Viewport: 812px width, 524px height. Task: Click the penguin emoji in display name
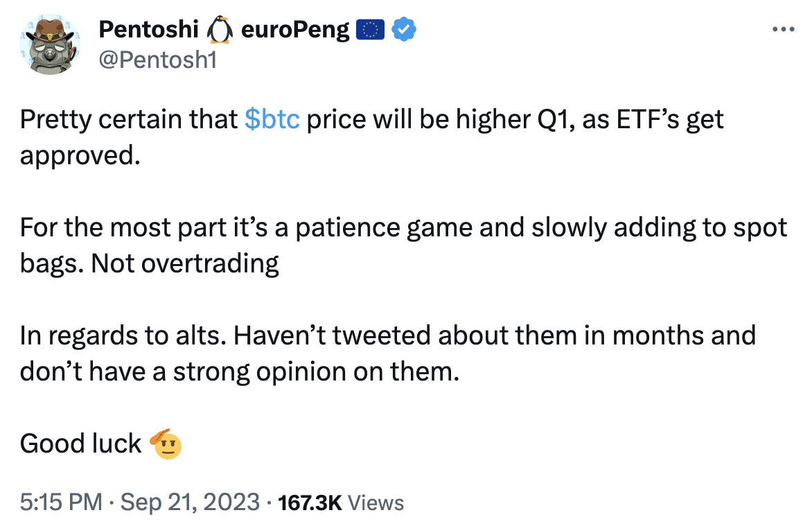point(221,29)
